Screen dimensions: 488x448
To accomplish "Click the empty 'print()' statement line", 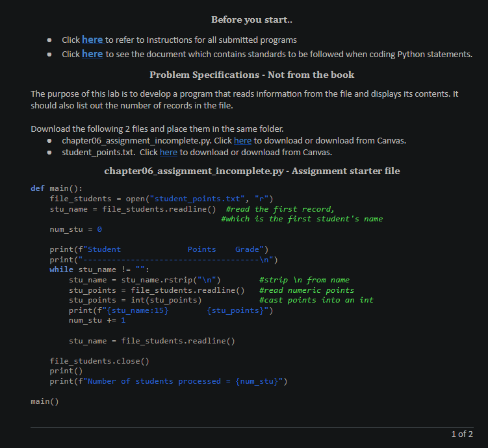I will tap(66, 371).
